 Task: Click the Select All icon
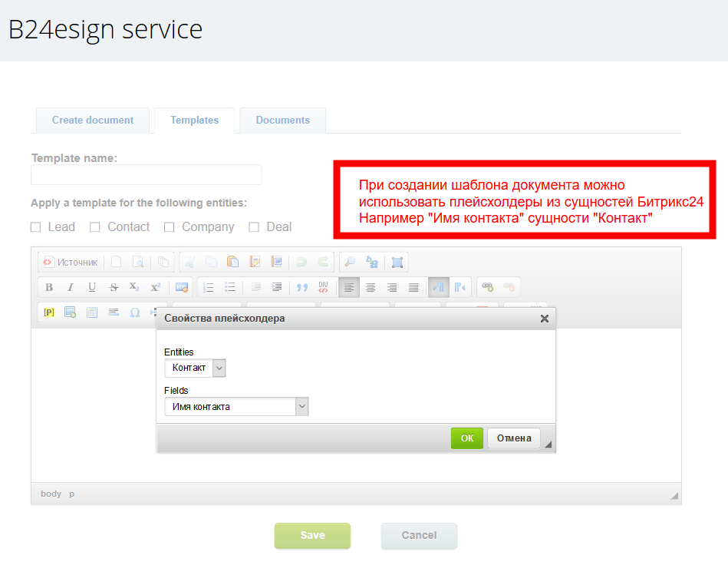coord(397,262)
